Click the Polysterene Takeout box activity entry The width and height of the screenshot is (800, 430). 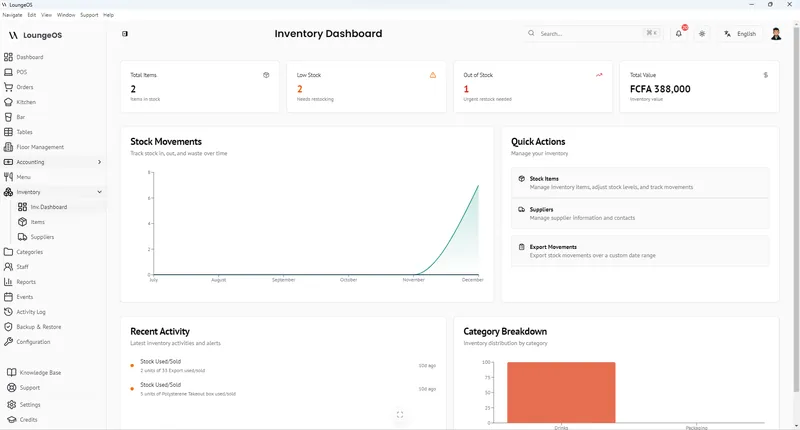pos(283,389)
